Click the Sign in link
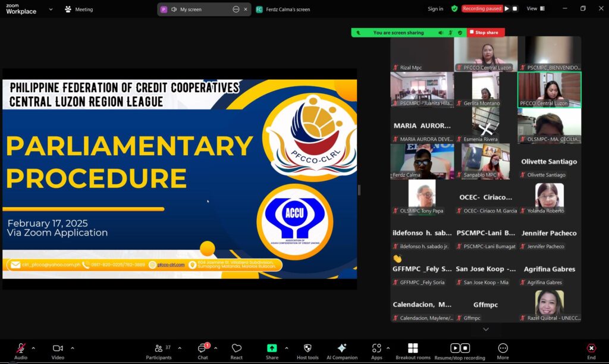Image resolution: width=609 pixels, height=364 pixels. point(435,9)
